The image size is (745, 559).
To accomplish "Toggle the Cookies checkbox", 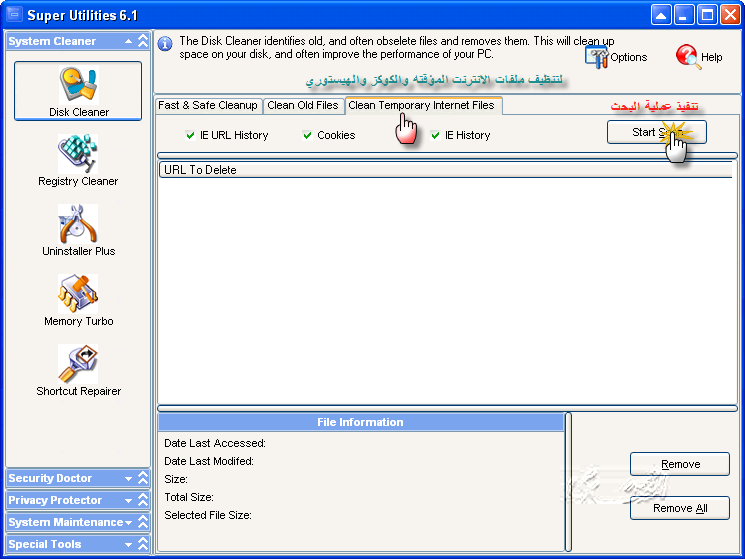I will coord(307,135).
